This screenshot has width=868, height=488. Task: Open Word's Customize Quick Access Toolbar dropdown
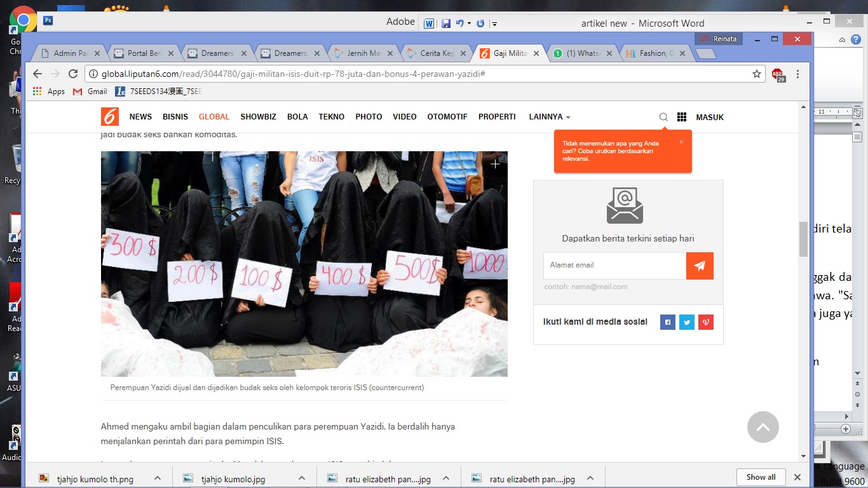pos(494,24)
